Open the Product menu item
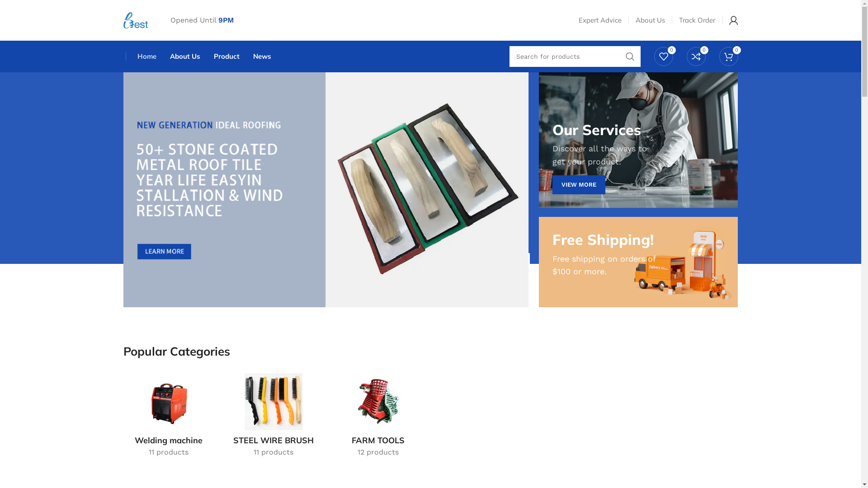This screenshot has height=488, width=868. (x=226, y=56)
